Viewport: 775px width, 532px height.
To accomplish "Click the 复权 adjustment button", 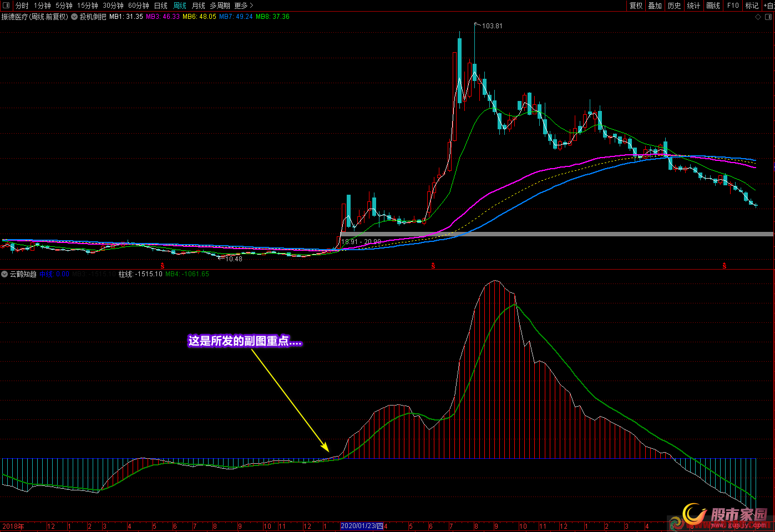I will point(636,6).
